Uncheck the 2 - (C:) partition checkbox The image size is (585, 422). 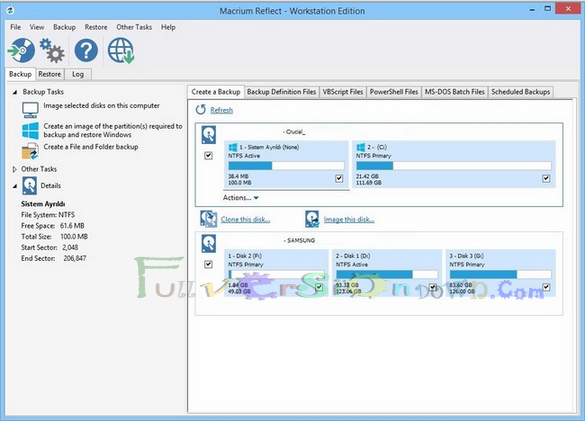(546, 178)
